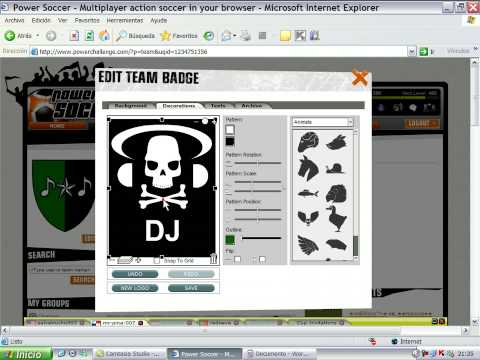This screenshot has width=480, height=360.
Task: Click the IE Print toolbar icon
Action: coord(245,35)
